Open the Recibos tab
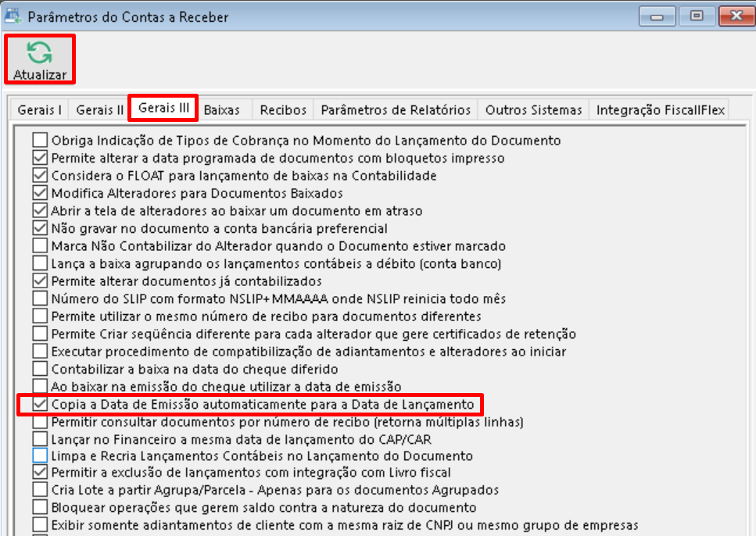 pyautogui.click(x=283, y=110)
